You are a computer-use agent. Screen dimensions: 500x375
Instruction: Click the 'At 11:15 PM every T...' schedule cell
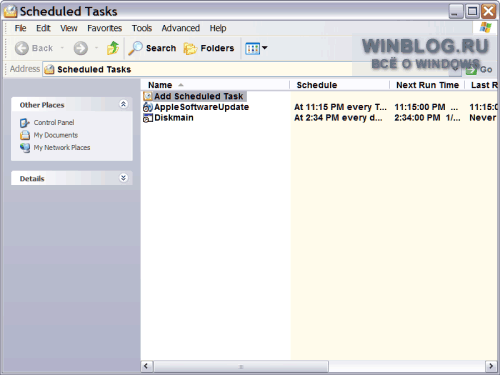click(340, 107)
